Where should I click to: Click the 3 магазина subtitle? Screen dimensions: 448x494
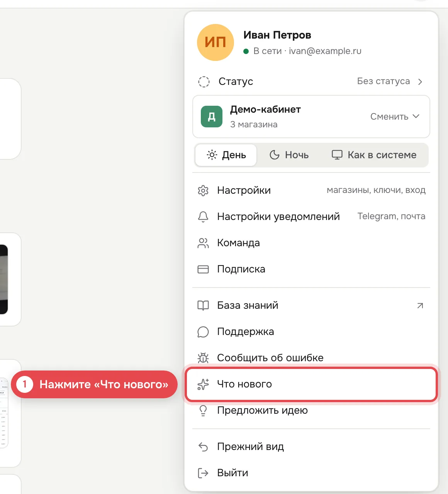pos(254,125)
